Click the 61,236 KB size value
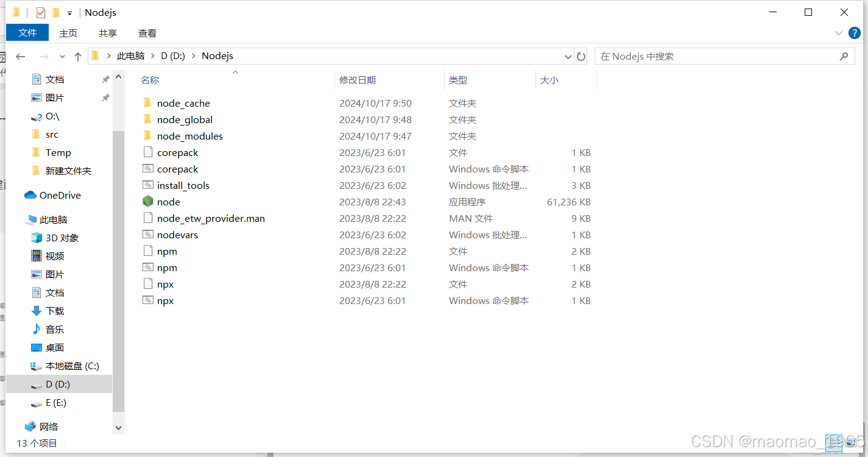The height and width of the screenshot is (457, 868). [x=569, y=202]
